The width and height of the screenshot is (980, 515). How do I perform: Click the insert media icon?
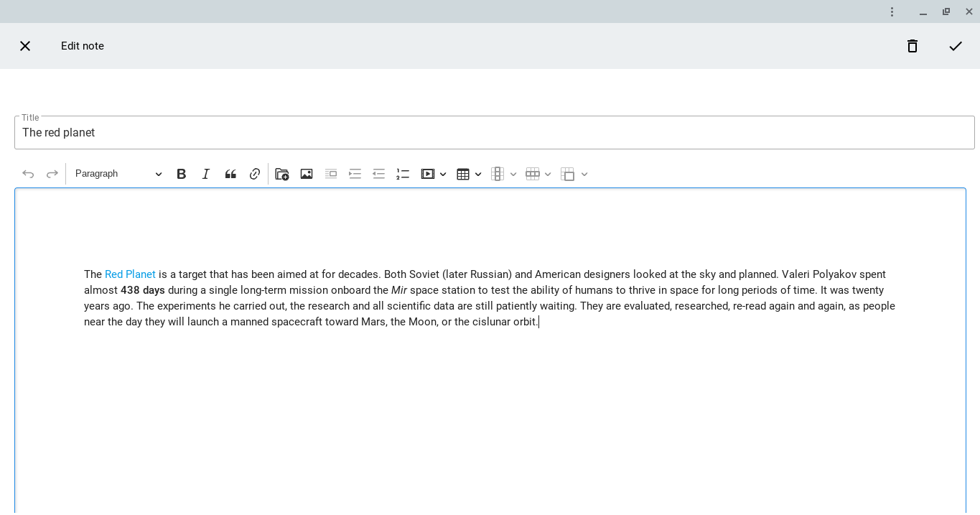(428, 174)
